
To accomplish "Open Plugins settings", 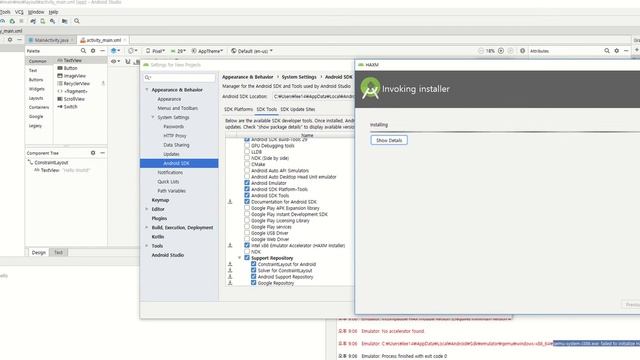I will pyautogui.click(x=159, y=218).
